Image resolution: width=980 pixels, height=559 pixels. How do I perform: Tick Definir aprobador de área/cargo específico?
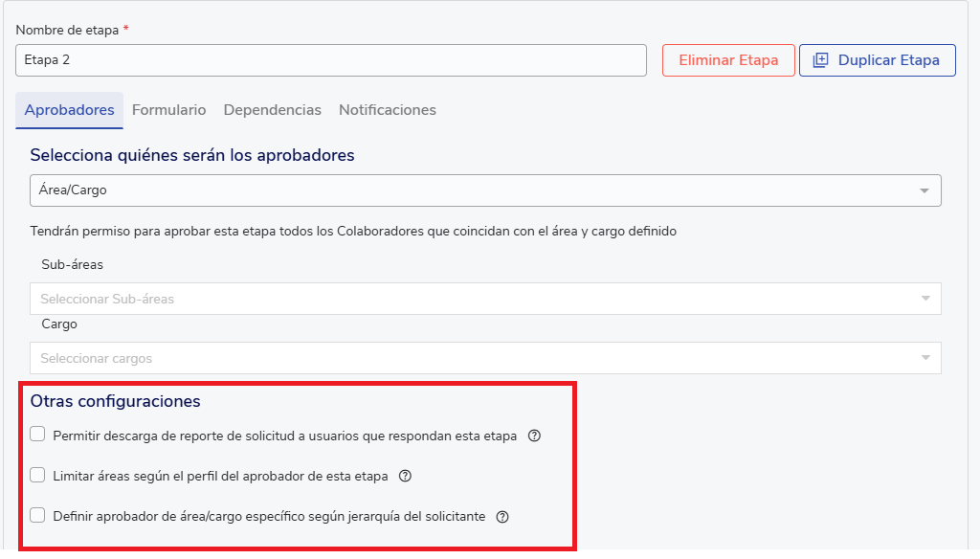tap(37, 516)
